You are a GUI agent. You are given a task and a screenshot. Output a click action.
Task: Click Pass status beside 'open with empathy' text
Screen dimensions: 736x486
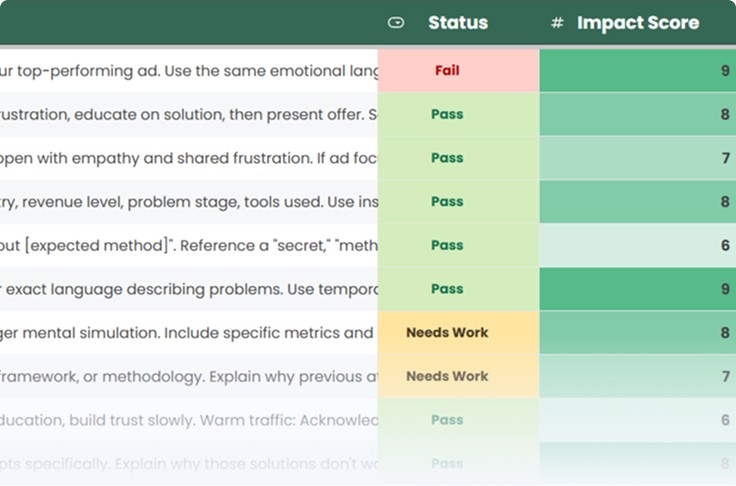coord(447,158)
